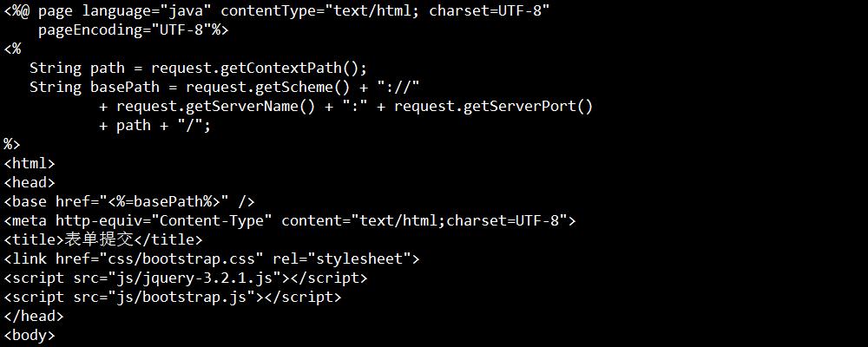Click the base href tag line
This screenshot has width=868, height=347.
pos(129,202)
